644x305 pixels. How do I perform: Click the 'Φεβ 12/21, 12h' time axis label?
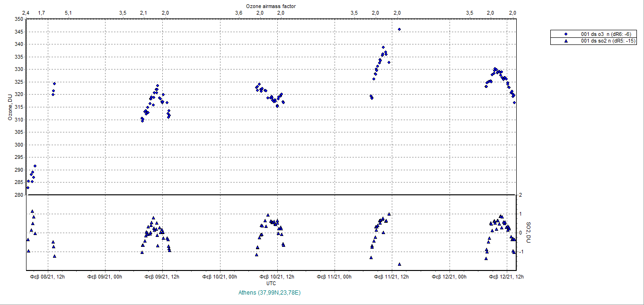pyautogui.click(x=507, y=277)
